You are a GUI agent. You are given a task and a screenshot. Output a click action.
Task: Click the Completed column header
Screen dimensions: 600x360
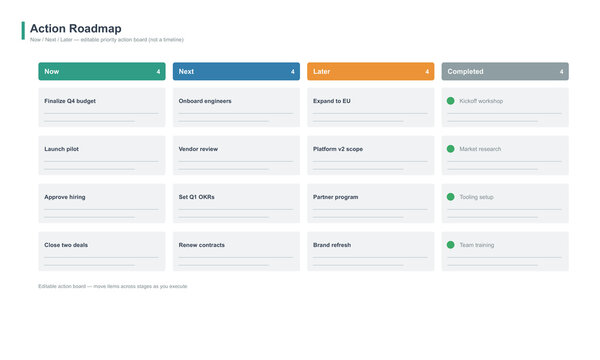(x=505, y=72)
